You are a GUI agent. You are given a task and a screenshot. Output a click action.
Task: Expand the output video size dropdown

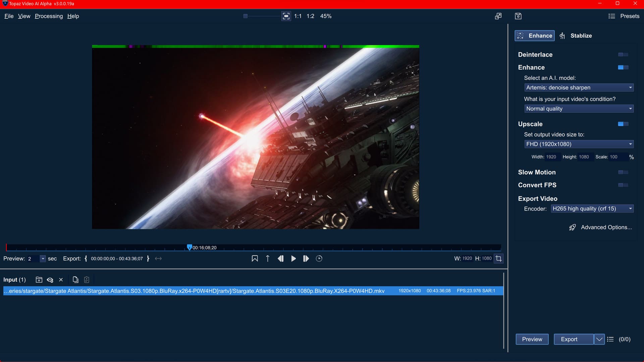click(x=579, y=144)
